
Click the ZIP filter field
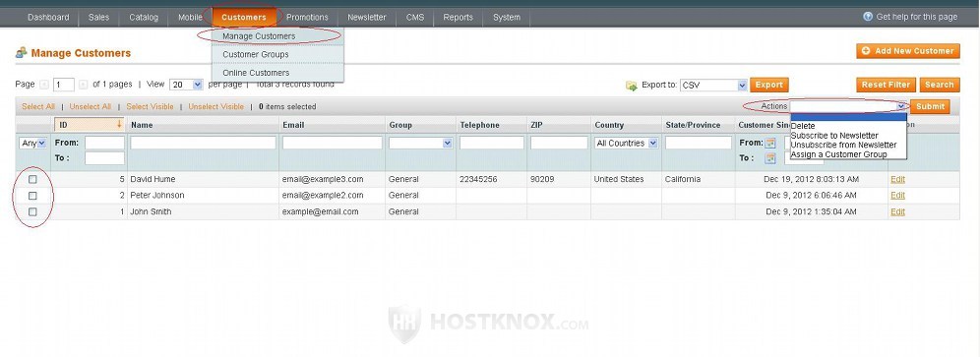point(559,144)
